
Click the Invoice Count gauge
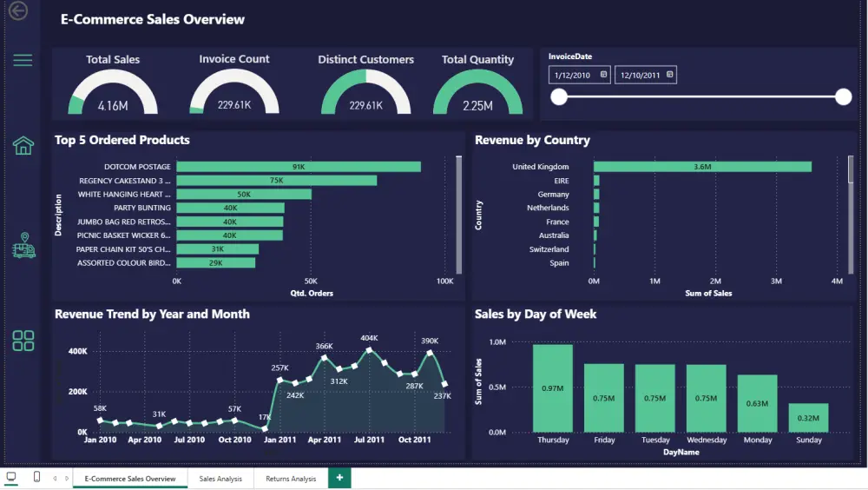click(234, 92)
